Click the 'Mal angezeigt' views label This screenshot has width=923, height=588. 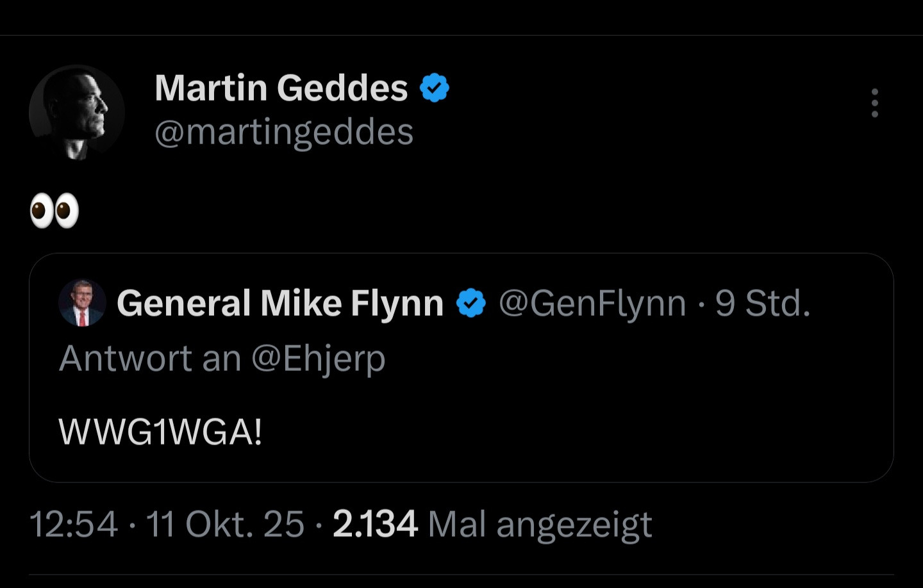coord(540,525)
